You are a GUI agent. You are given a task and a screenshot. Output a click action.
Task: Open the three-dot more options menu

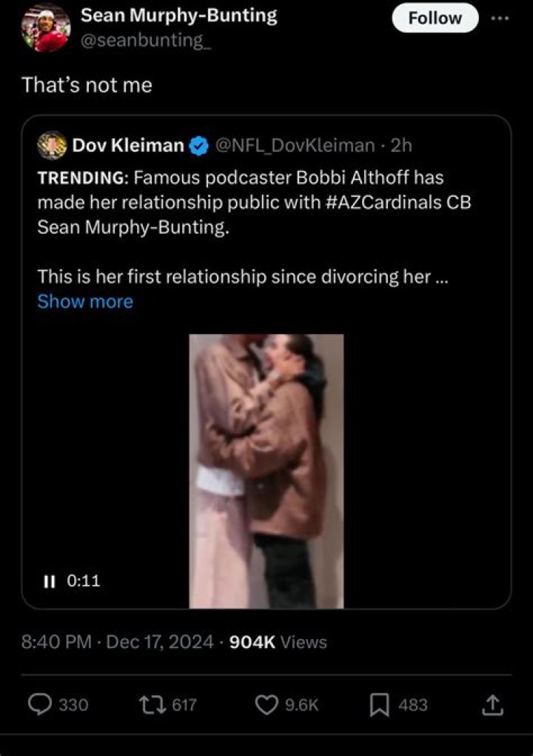(501, 18)
